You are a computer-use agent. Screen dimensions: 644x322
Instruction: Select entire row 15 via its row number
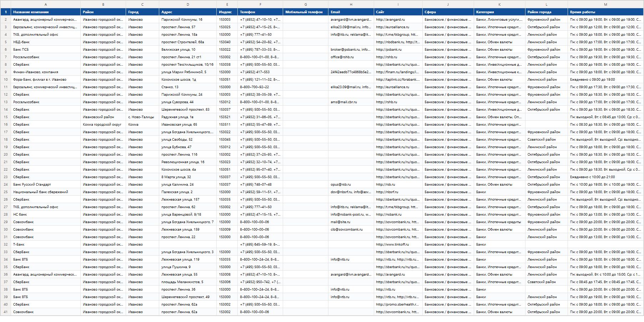click(6, 117)
